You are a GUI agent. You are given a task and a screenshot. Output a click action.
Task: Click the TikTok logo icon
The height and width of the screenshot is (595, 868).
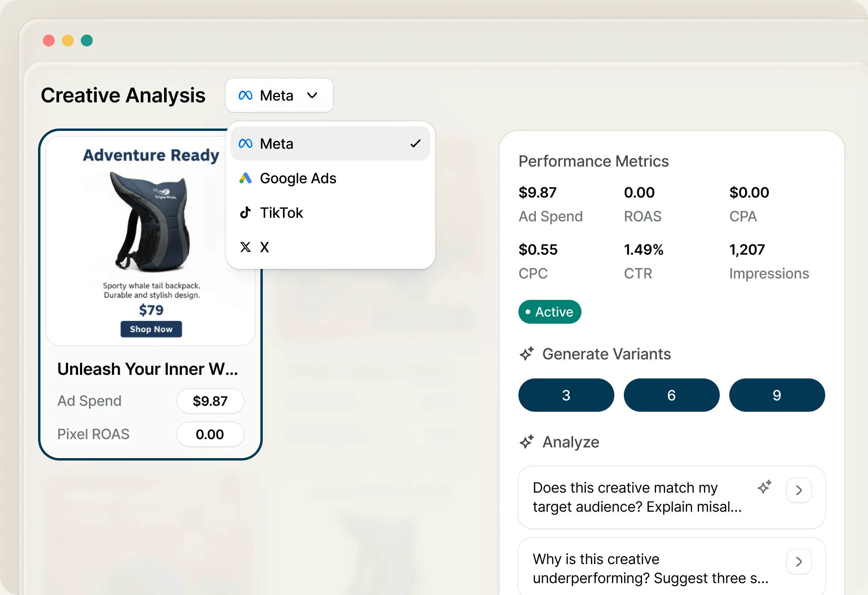(245, 213)
